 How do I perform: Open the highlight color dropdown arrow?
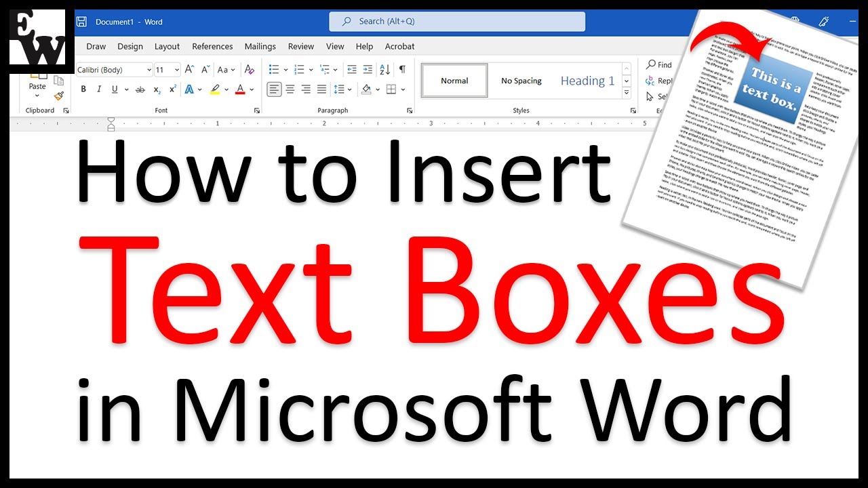coord(226,89)
